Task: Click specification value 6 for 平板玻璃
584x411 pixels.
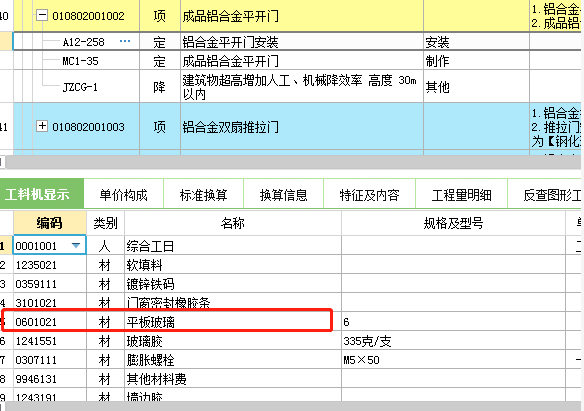Action: coord(453,322)
